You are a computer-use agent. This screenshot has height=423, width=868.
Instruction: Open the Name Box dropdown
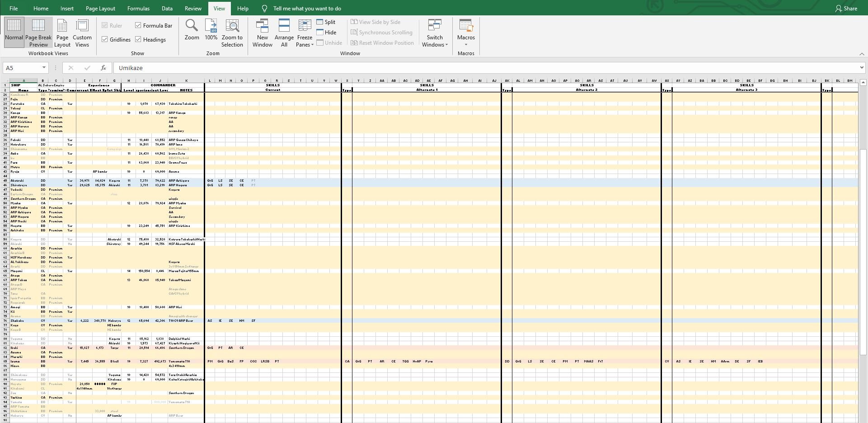tap(44, 68)
